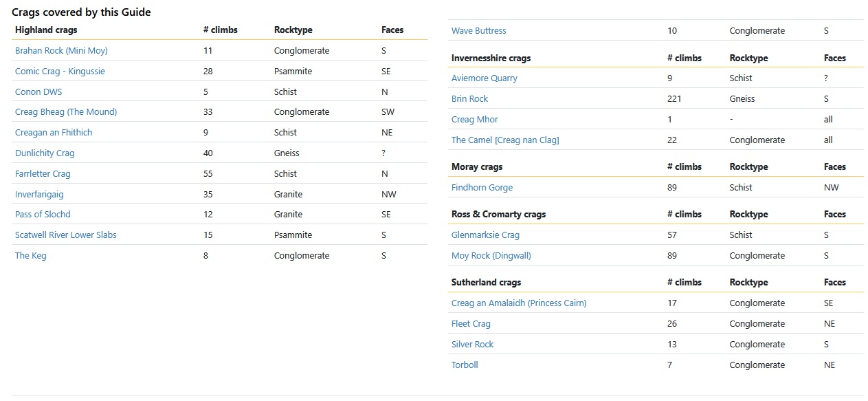Screen dimensions: 868x401
Task: Open the Wave Buttress link
Action: point(479,31)
